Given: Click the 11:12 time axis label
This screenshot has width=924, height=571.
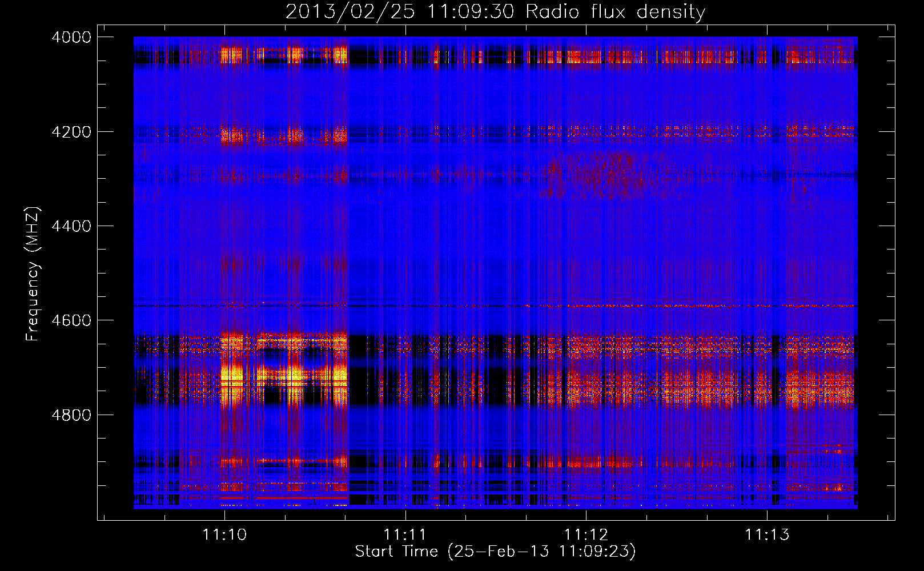Looking at the screenshot, I should pyautogui.click(x=586, y=534).
